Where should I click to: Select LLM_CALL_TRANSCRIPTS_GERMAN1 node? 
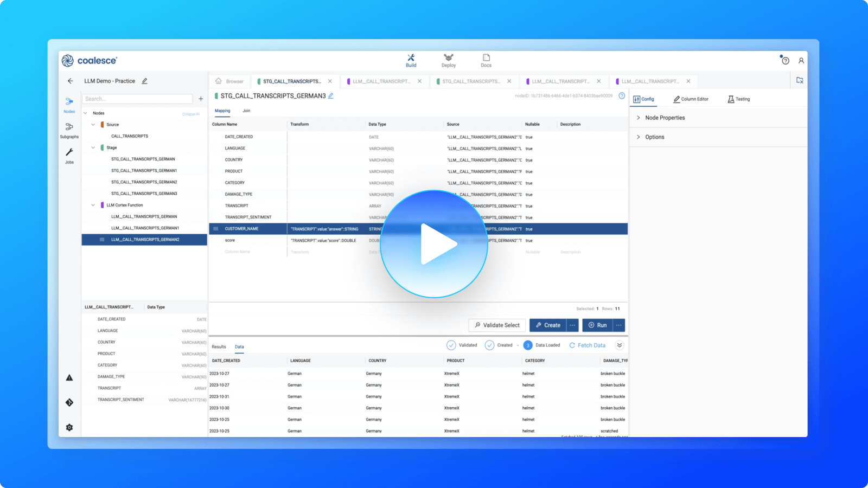coord(145,228)
